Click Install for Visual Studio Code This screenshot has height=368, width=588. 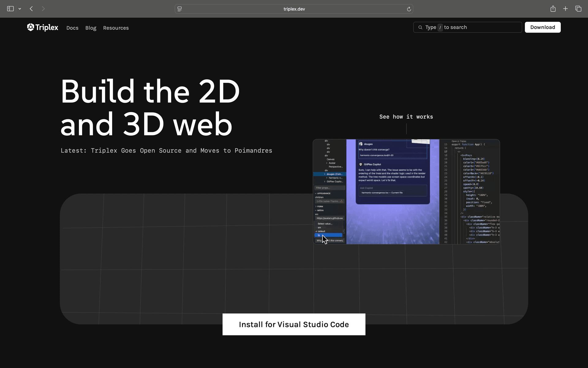pos(294,324)
